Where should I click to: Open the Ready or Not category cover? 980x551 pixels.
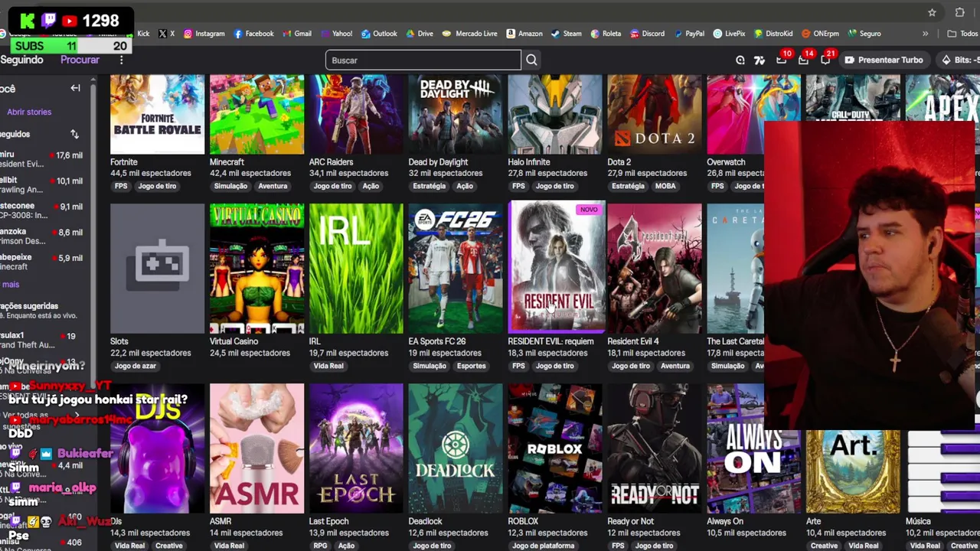tap(655, 448)
